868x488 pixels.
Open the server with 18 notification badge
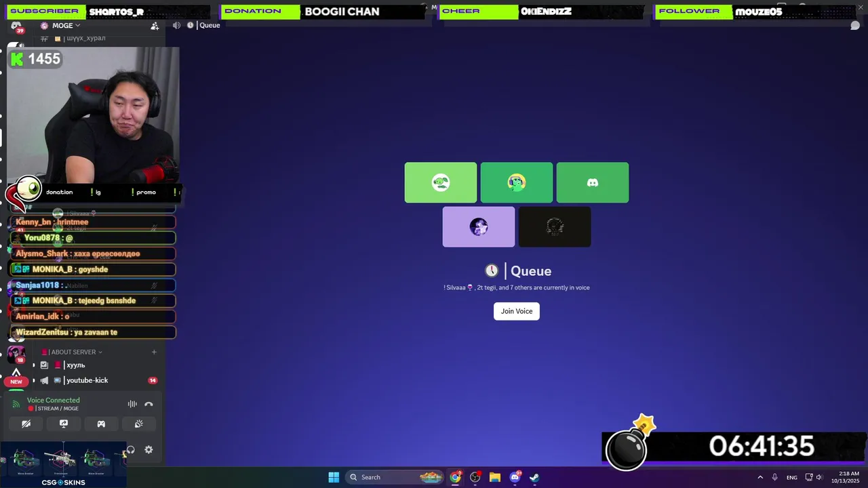16,354
